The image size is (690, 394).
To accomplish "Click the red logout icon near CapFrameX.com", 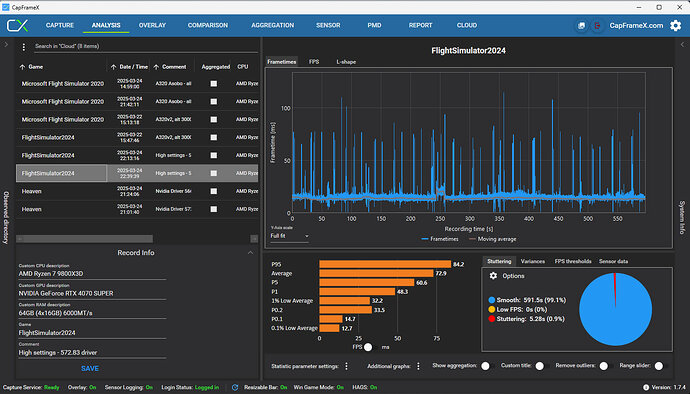I will (597, 26).
